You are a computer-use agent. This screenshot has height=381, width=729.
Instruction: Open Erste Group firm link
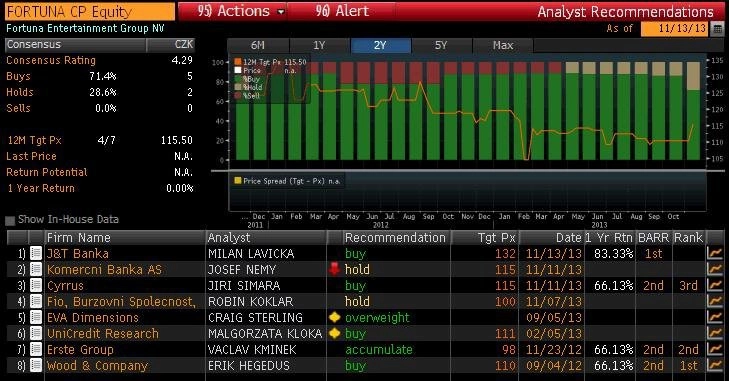(x=80, y=349)
